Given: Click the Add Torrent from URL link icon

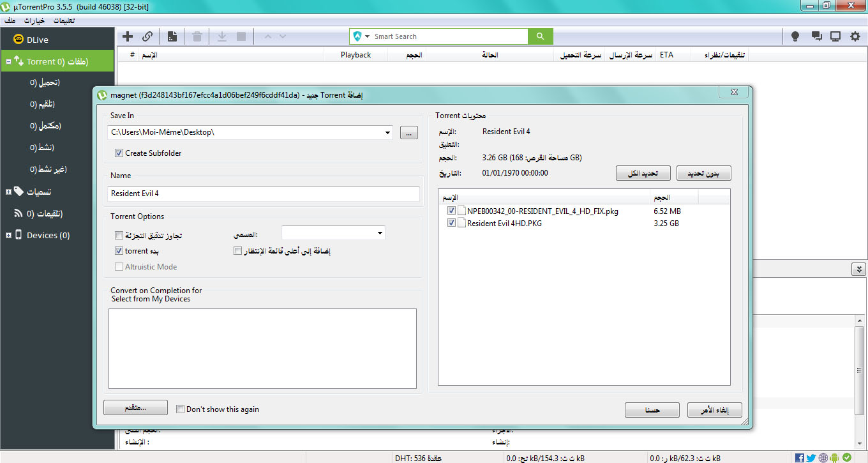Looking at the screenshot, I should point(147,36).
